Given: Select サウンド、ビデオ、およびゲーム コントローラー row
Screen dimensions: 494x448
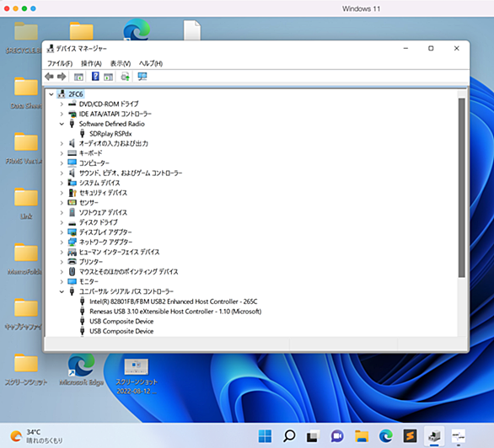Looking at the screenshot, I should tap(131, 173).
